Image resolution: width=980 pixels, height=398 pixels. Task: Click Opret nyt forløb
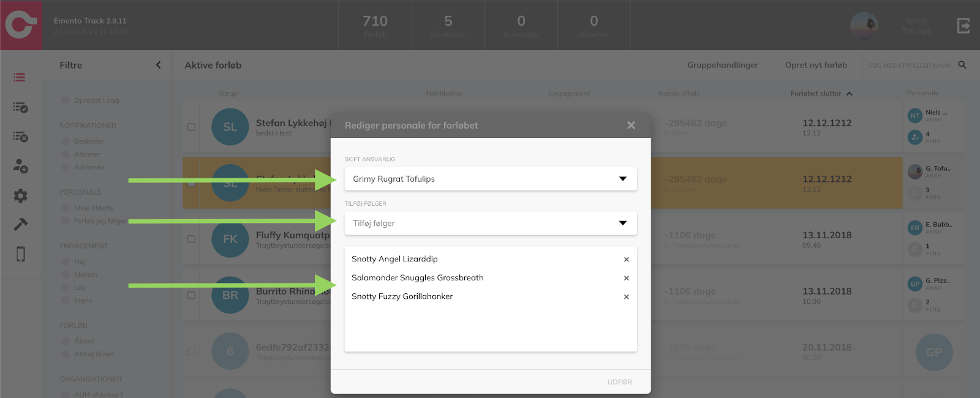click(x=816, y=65)
